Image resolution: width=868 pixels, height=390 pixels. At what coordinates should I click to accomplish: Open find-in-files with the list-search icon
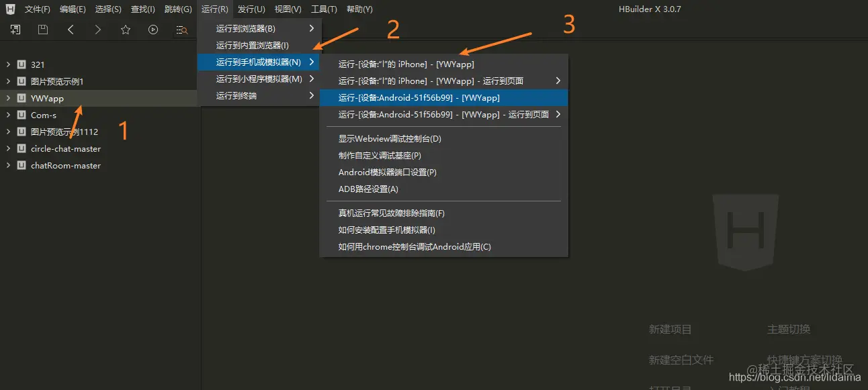tap(181, 30)
